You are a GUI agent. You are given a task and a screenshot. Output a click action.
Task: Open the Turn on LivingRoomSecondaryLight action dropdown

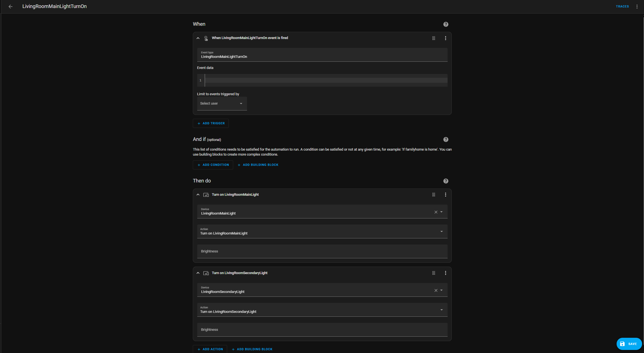pos(322,310)
